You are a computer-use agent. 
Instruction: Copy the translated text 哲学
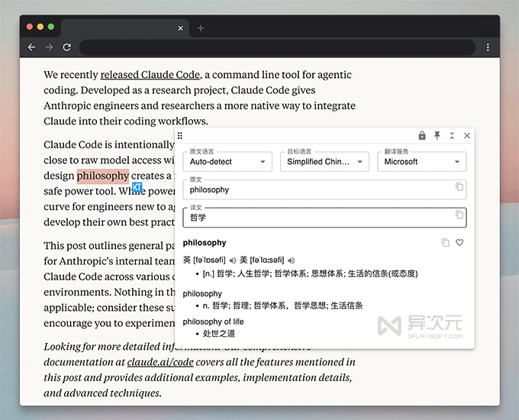click(459, 215)
